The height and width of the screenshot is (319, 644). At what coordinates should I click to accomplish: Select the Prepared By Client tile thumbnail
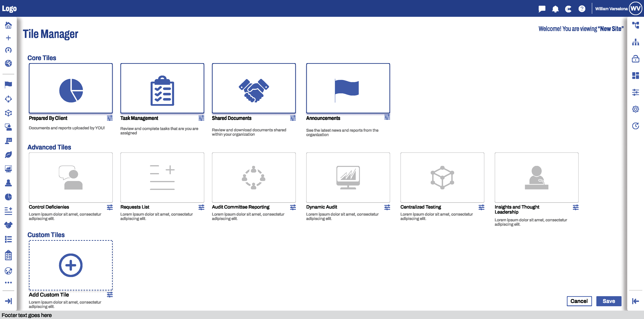71,88
